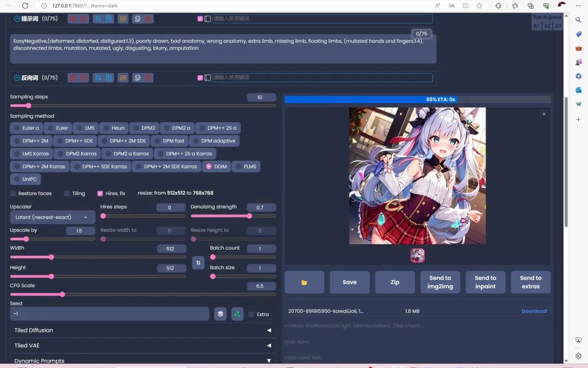The image size is (588, 368).
Task: Open browser settings and more menu
Action: click(578, 5)
